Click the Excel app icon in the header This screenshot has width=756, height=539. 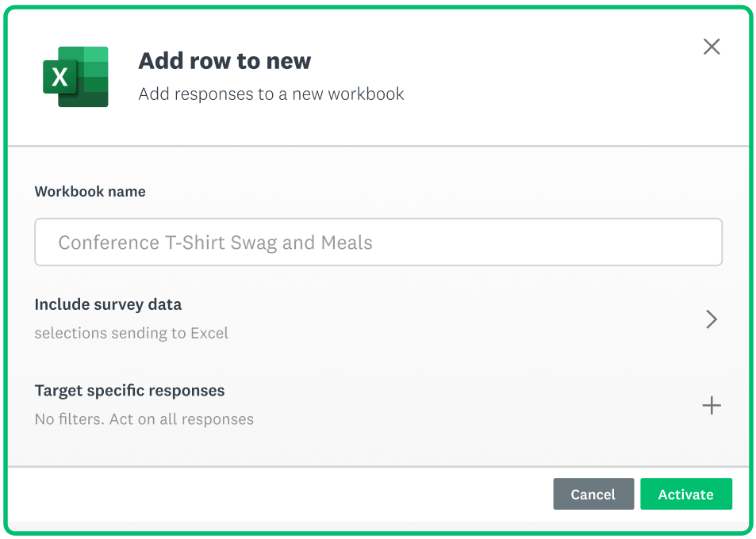(x=75, y=77)
